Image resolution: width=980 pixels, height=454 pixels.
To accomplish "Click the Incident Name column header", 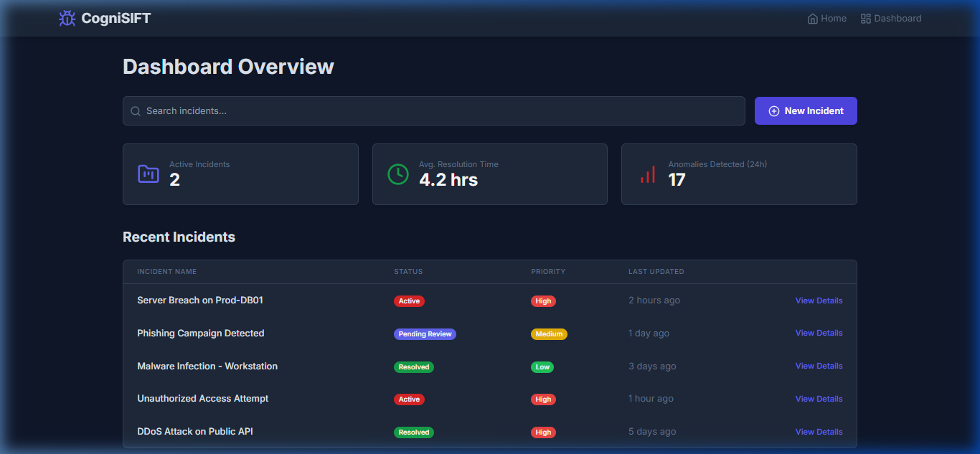I will click(x=167, y=272).
